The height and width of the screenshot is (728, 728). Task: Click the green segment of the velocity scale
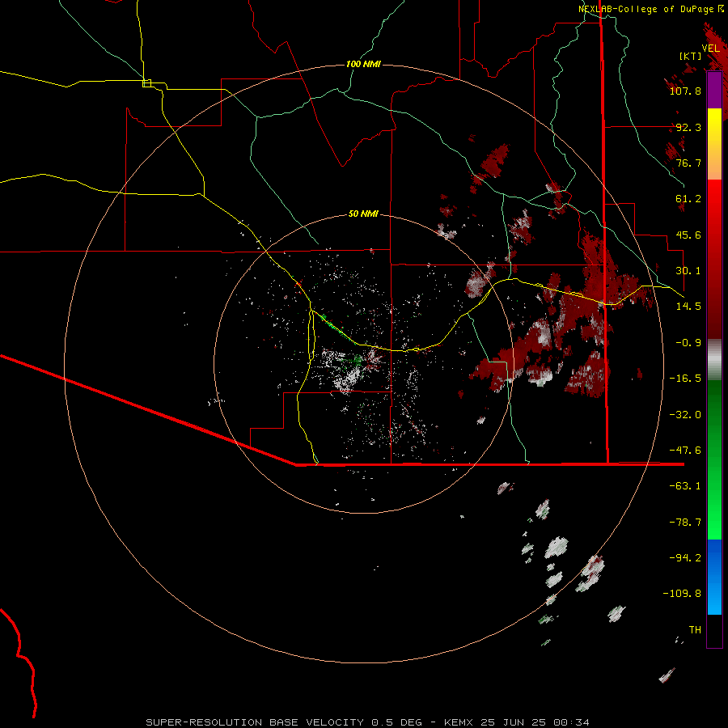coord(714,459)
